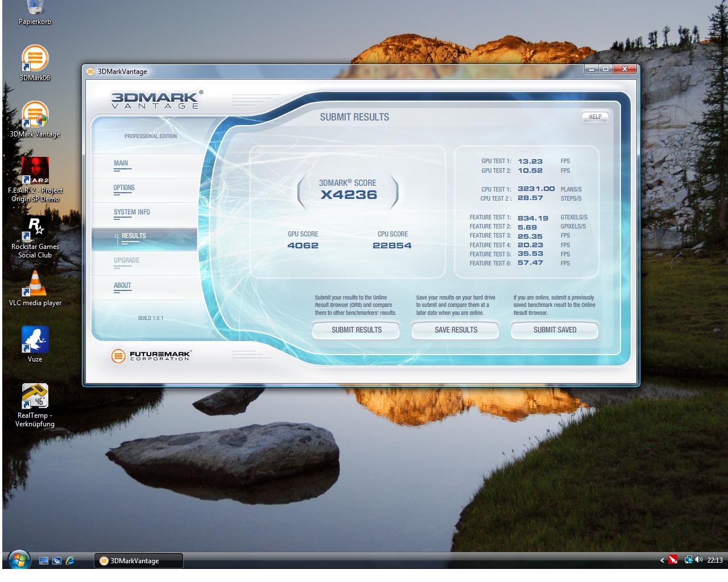Click FEATURE TEST 5 value 35.53

530,253
